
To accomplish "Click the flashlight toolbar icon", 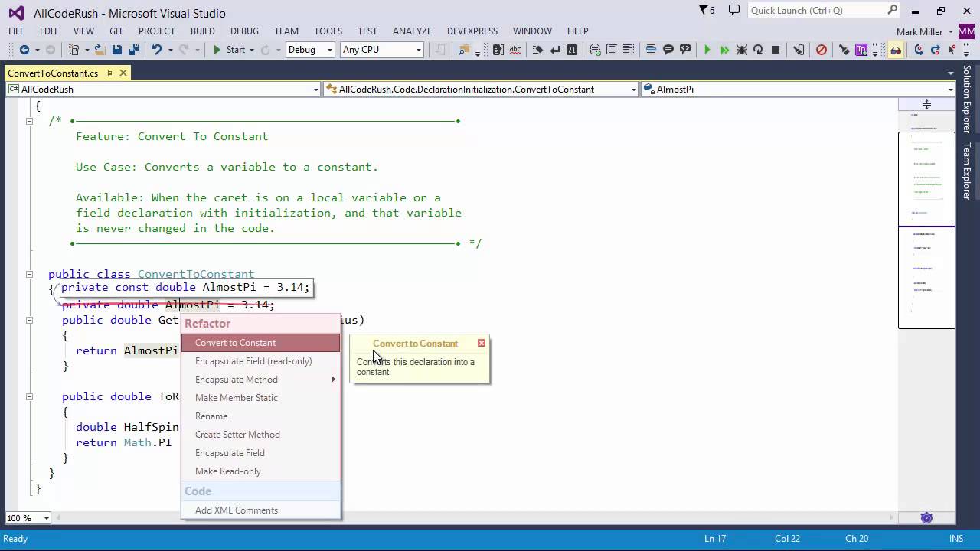I will [x=844, y=50].
